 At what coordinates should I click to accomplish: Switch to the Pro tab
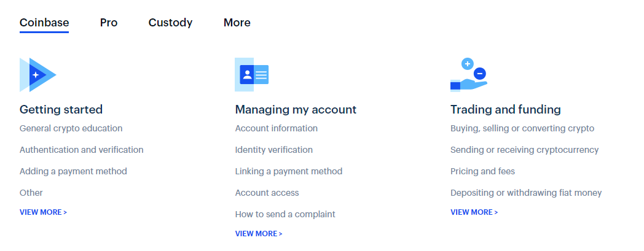click(x=109, y=23)
